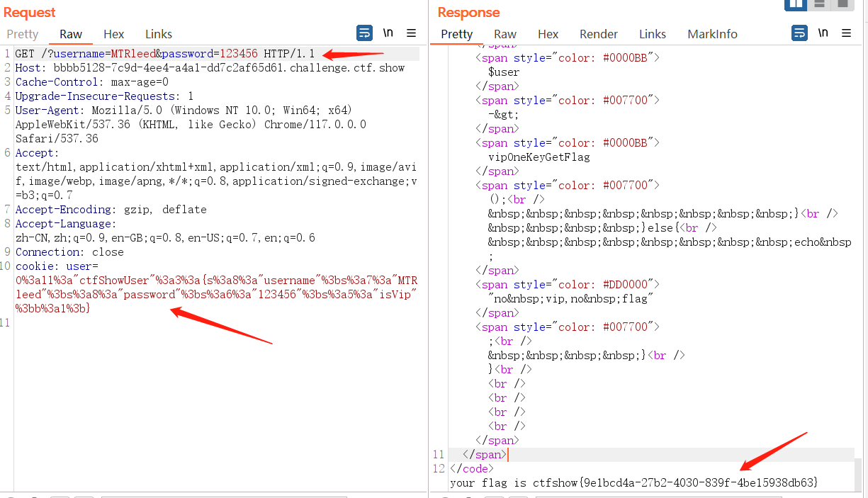Open the MarkInfo tab in Response panel

coord(712,34)
